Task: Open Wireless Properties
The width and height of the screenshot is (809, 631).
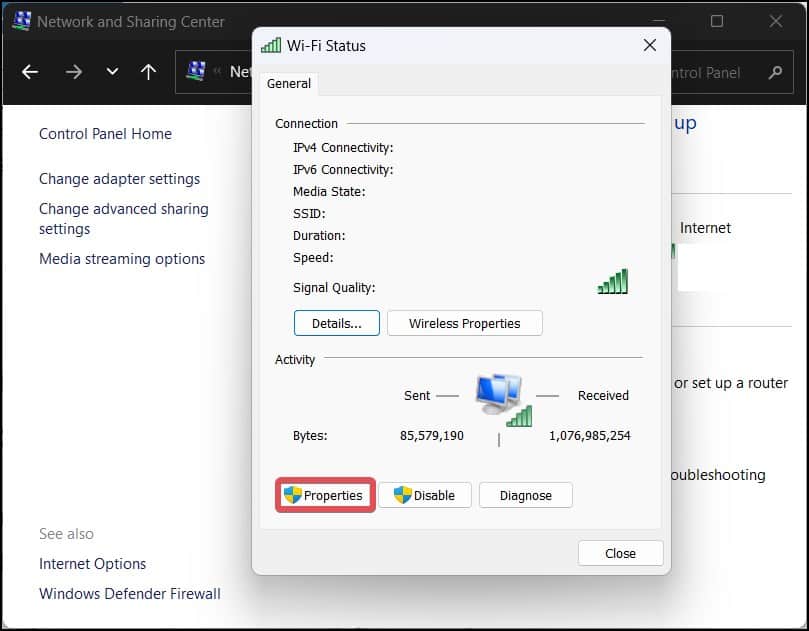Action: [x=464, y=323]
